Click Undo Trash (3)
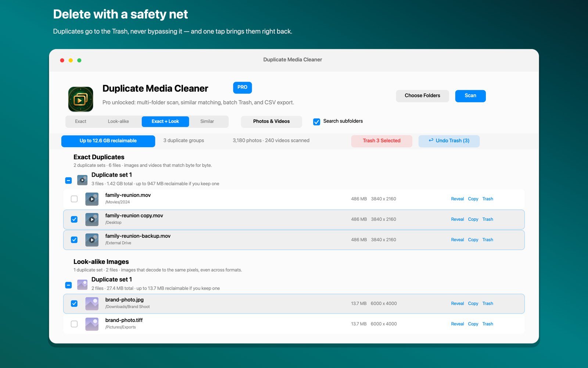The image size is (588, 368). coord(449,141)
